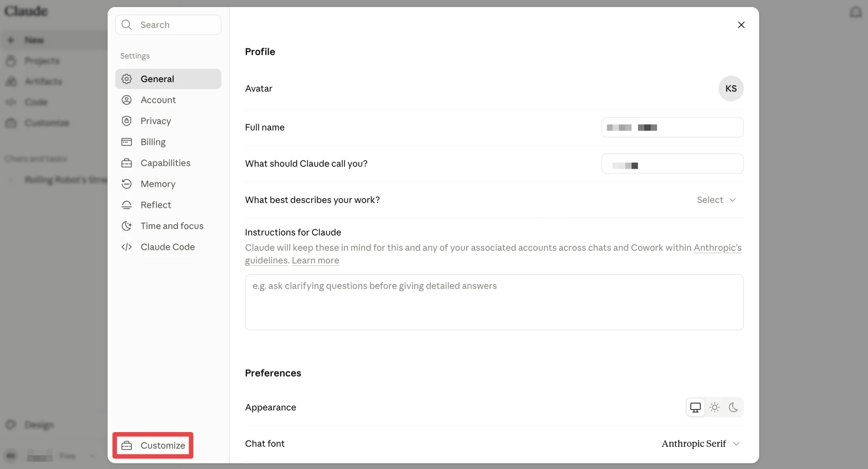This screenshot has width=868, height=469.
Task: Click the Reflect icon in sidebar
Action: [x=126, y=205]
